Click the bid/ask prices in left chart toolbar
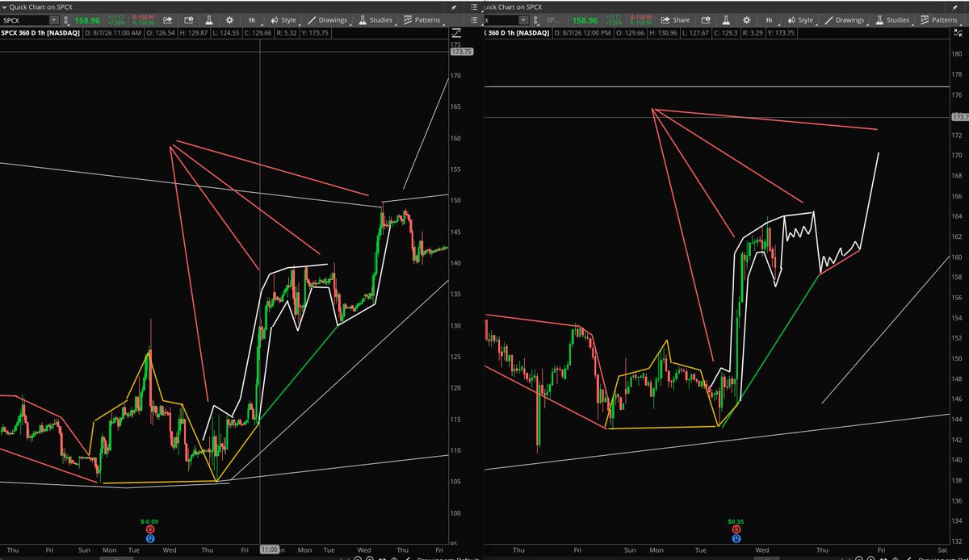 pos(143,19)
